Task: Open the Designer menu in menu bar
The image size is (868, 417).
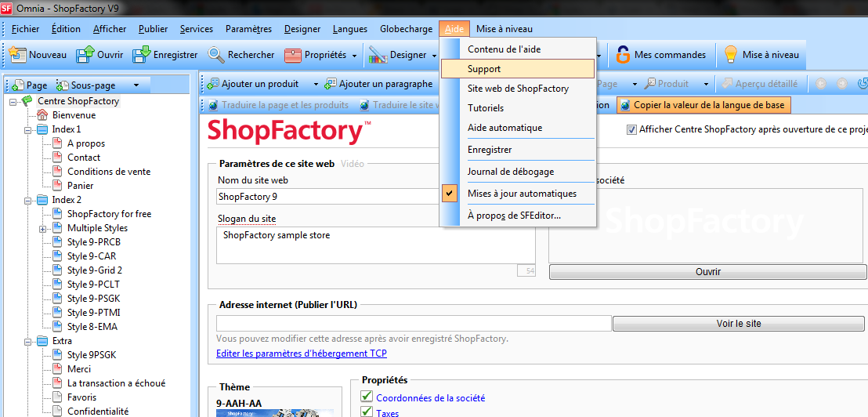Action: (x=302, y=29)
